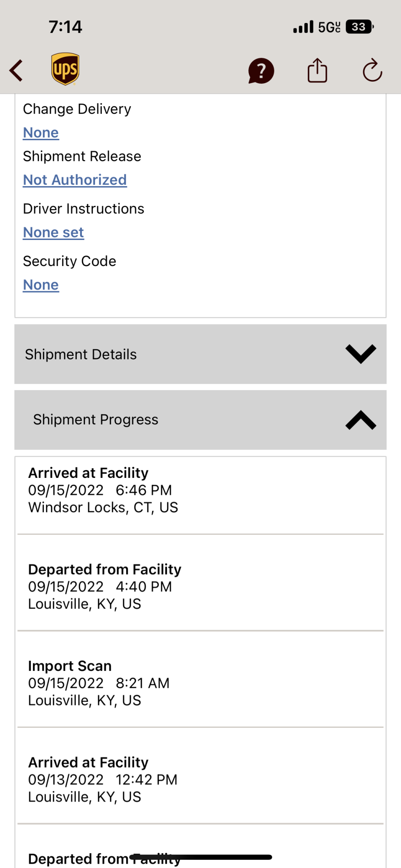Tap the Shipment Progress section header
Screen dimensions: 401x868
(96, 420)
